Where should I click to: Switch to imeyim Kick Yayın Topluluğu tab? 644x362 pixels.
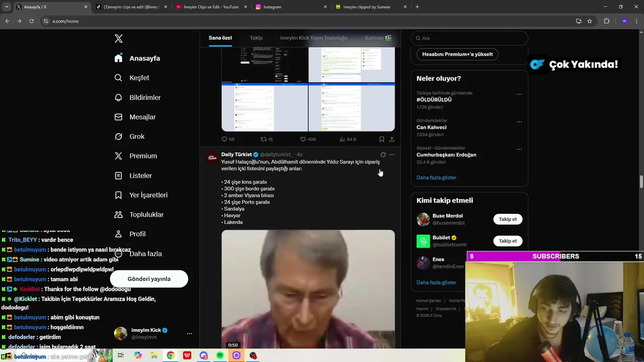coord(313,38)
